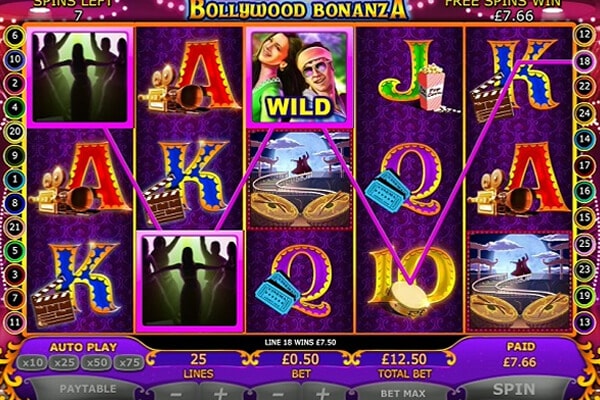Image resolution: width=600 pixels, height=400 pixels.
Task: Enable x25 auto play
Action: 64,362
